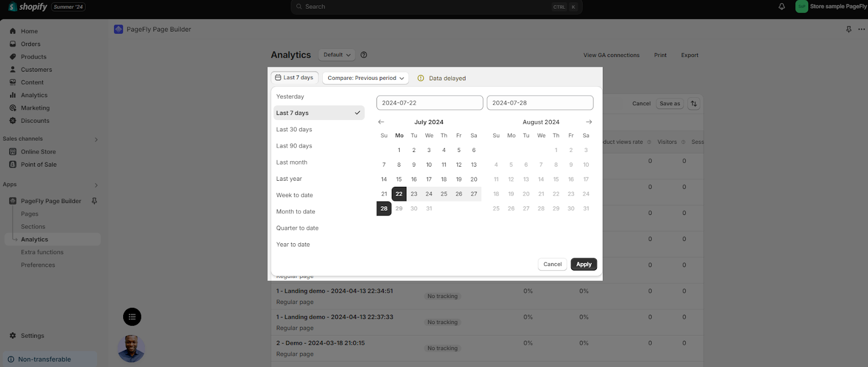Image resolution: width=868 pixels, height=367 pixels.
Task: Expand the Sales channels section
Action: [96, 140]
